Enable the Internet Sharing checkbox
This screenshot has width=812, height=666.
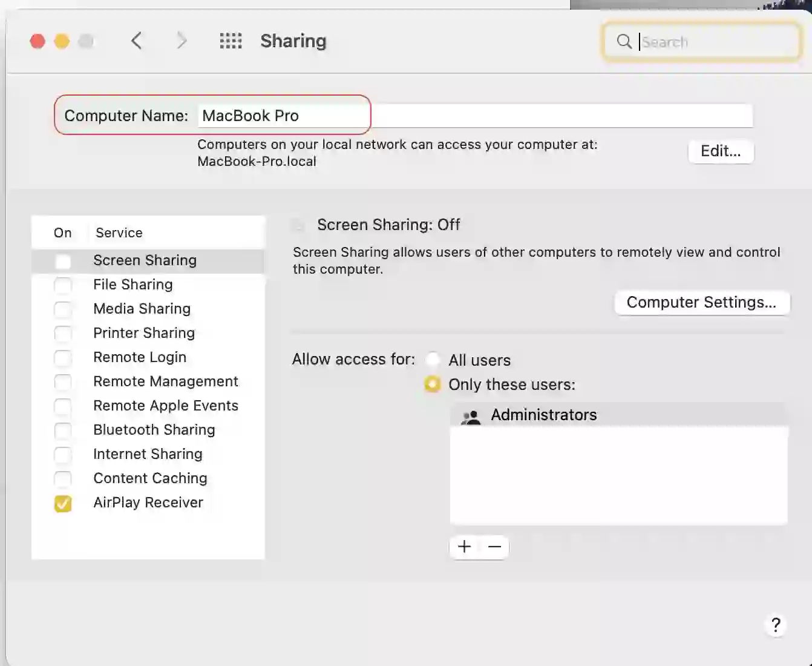[x=63, y=455]
